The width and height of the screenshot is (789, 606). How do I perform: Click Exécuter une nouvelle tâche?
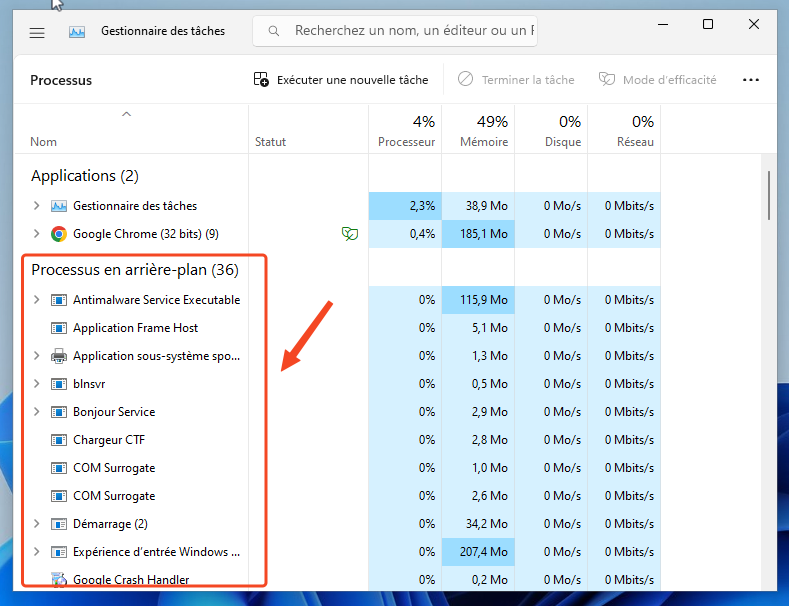coord(341,80)
